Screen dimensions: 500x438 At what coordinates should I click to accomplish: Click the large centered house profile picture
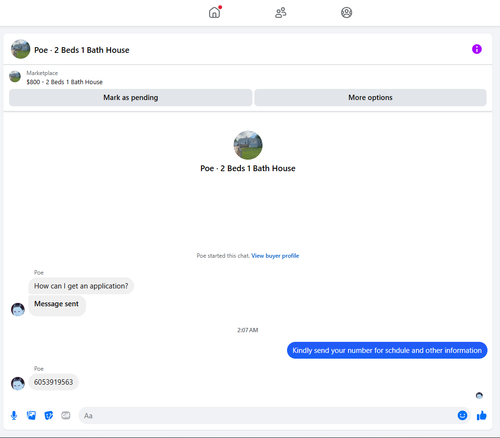pyautogui.click(x=248, y=145)
